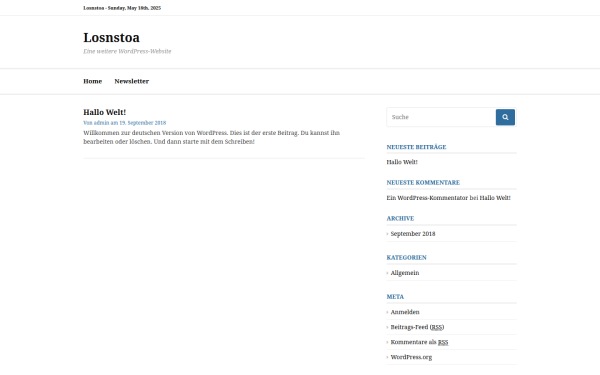Click the Archive widget heading
The image size is (600, 375).
click(400, 218)
